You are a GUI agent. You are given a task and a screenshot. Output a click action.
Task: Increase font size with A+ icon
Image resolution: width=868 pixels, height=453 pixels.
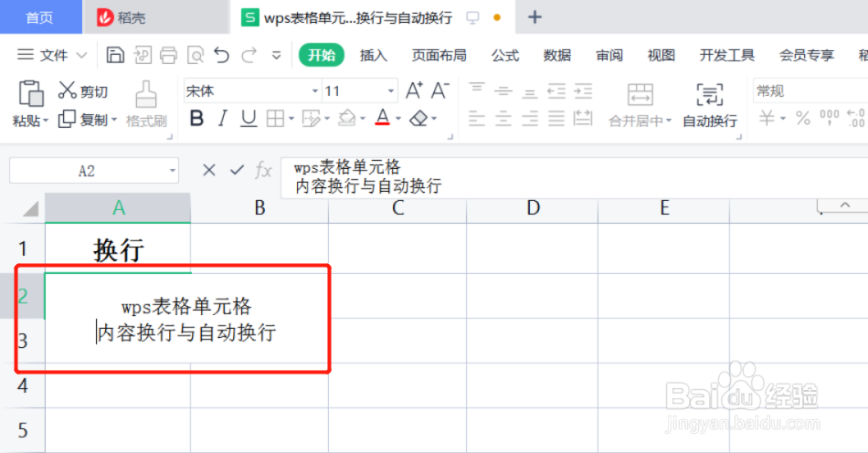[x=414, y=90]
